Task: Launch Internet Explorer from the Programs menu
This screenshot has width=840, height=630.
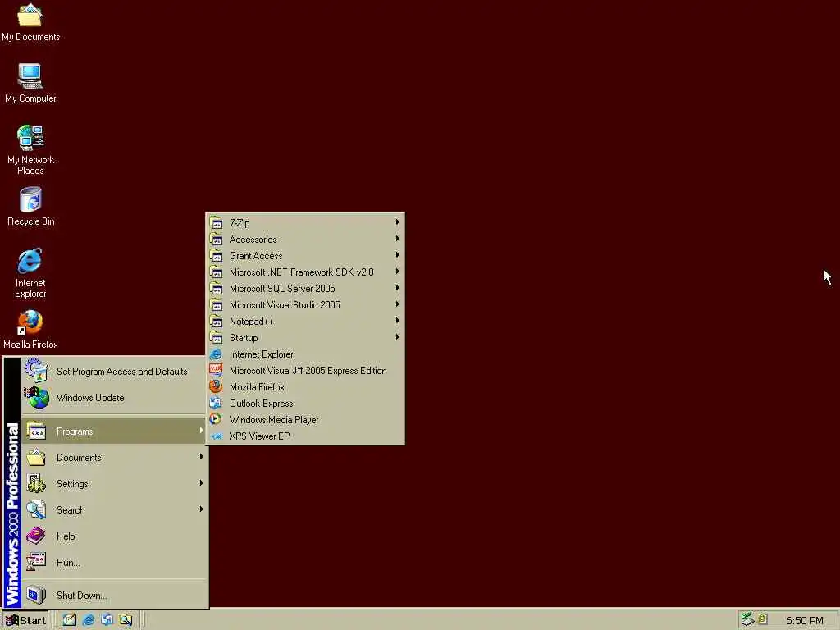Action: [x=305, y=354]
